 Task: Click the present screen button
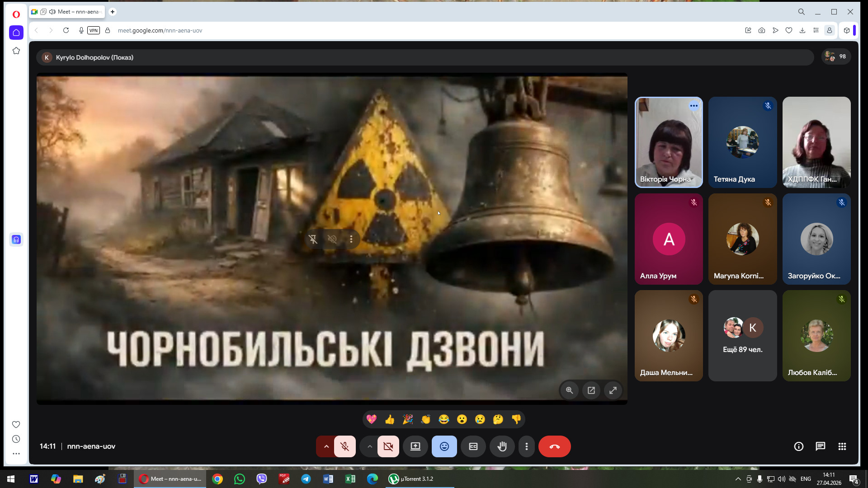coord(415,446)
